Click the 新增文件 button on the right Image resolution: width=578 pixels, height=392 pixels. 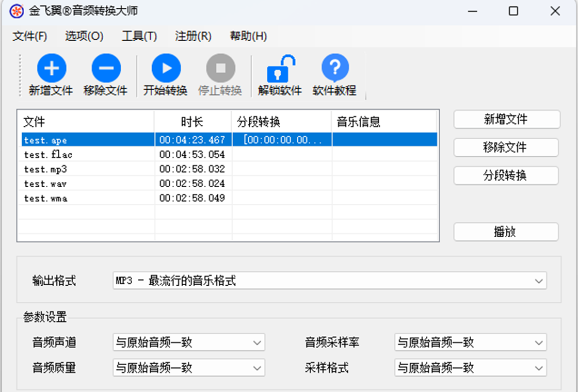coord(507,119)
